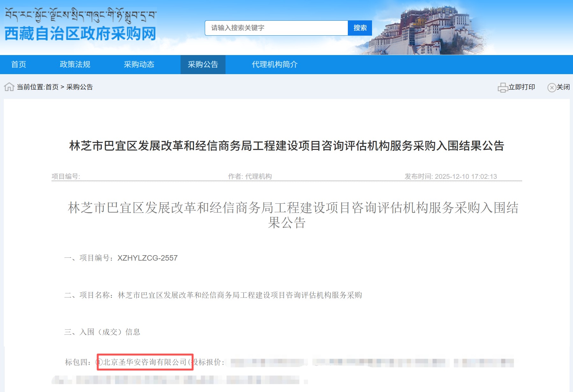The height and width of the screenshot is (392, 573).
Task: Click the 采购公告 breadcrumb link
Action: click(79, 87)
